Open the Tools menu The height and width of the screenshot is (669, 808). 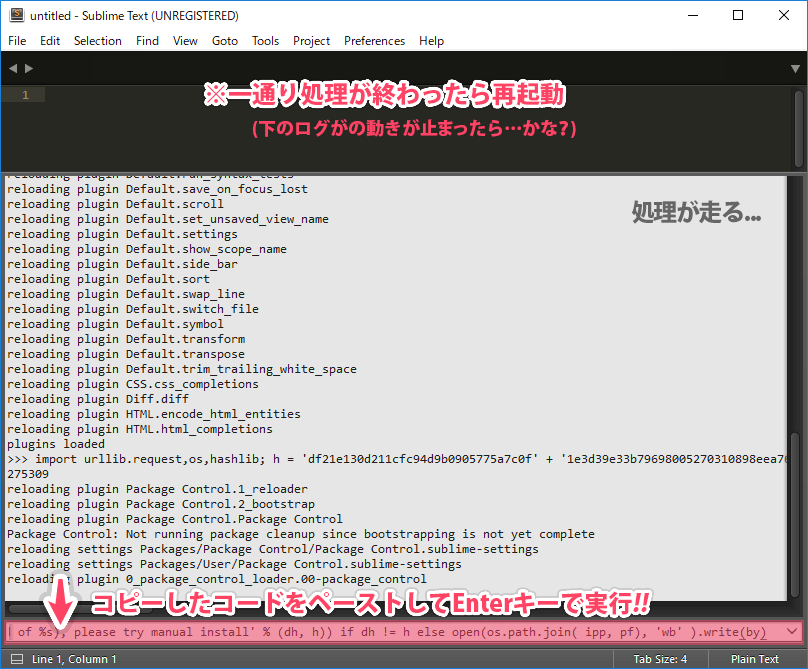click(265, 41)
